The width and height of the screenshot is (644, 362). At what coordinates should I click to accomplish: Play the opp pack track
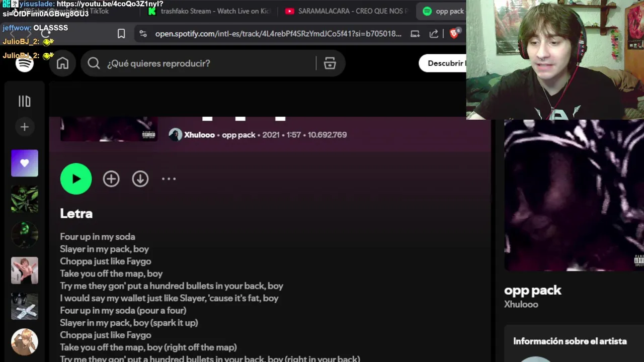tap(76, 178)
